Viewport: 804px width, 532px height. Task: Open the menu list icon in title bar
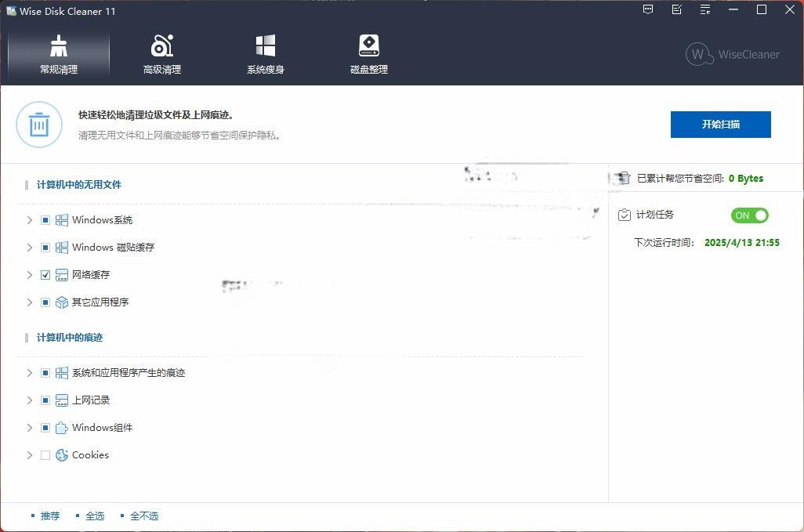click(x=705, y=9)
